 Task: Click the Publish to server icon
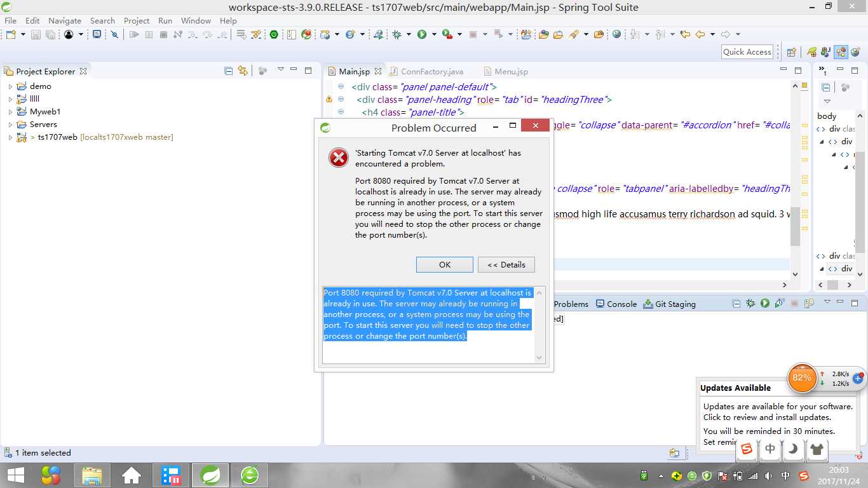point(809,304)
